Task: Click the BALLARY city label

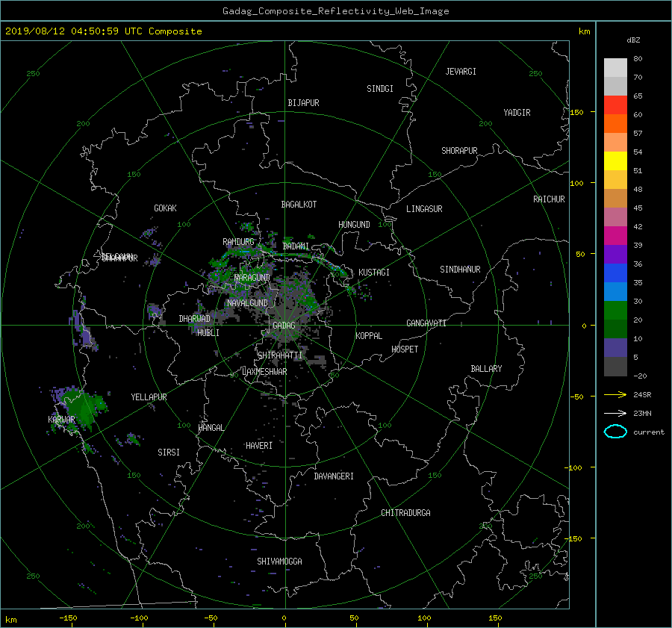Action: point(486,369)
